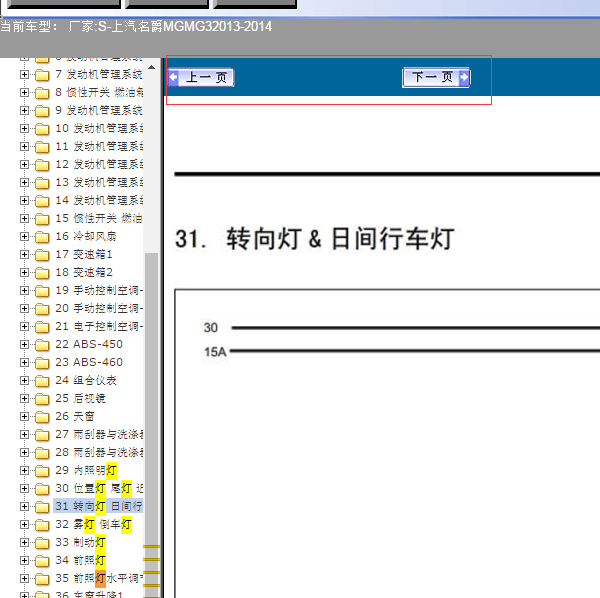This screenshot has width=600, height=598.
Task: Expand the 18 变速箱2 node
Action: [24, 272]
